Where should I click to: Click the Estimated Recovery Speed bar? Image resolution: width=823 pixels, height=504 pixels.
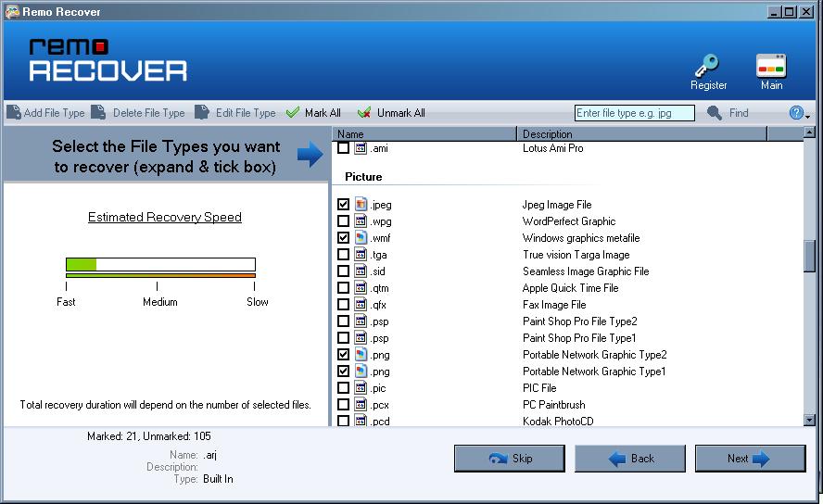[160, 264]
